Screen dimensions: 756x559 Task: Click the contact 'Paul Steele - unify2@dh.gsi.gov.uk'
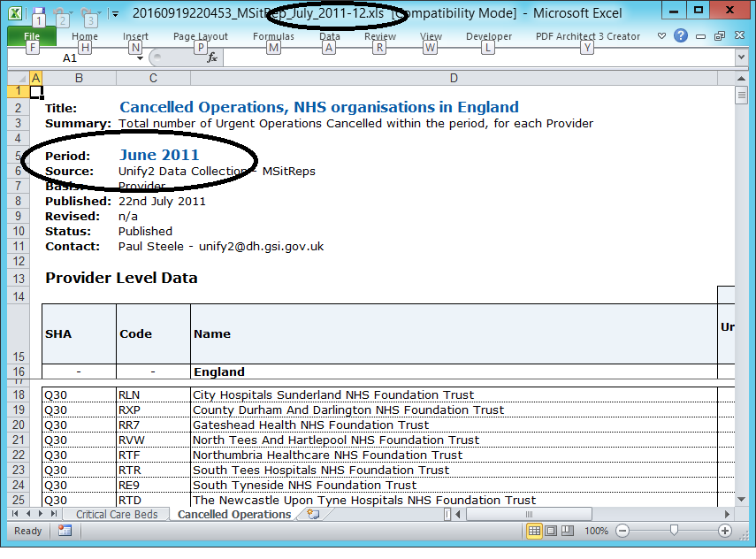point(221,247)
